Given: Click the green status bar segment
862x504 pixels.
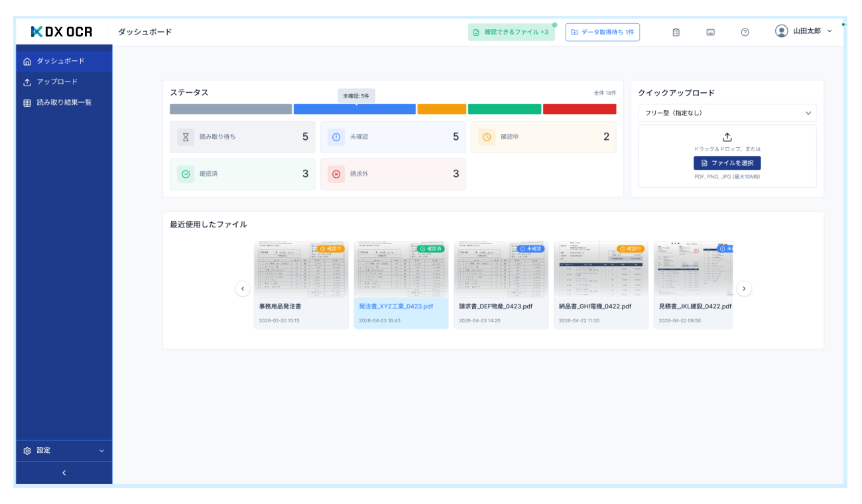Looking at the screenshot, I should click(505, 109).
